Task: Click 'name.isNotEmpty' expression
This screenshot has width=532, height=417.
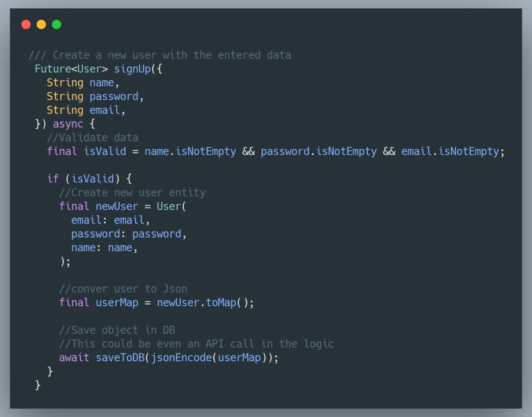Action: click(190, 152)
